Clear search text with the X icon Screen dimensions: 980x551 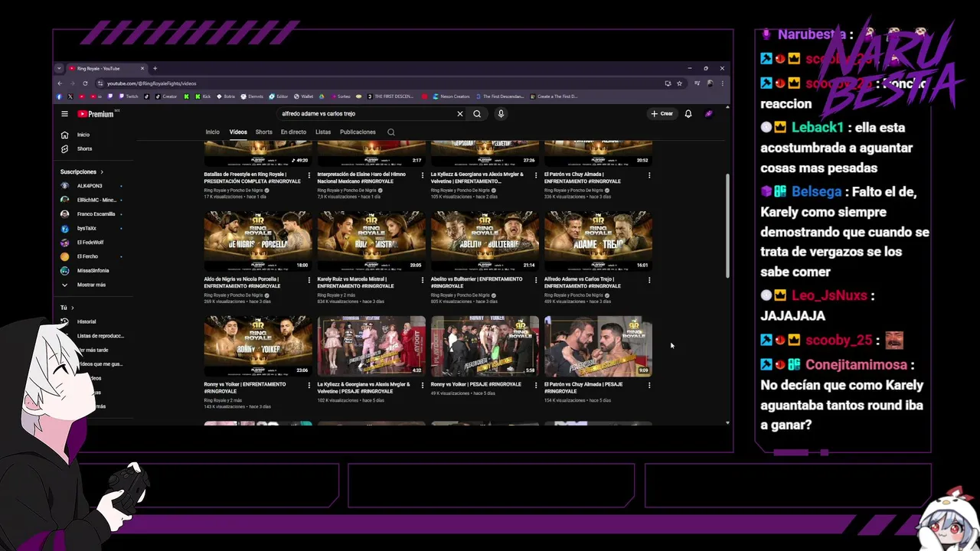point(460,114)
